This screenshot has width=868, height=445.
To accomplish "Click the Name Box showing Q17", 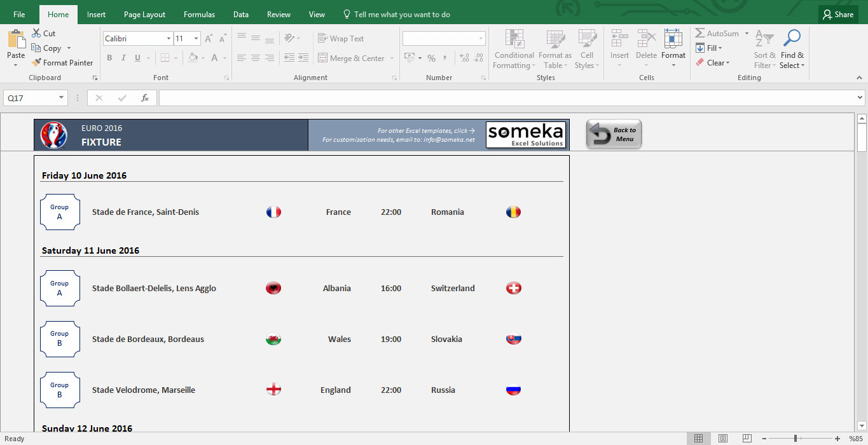I will [x=36, y=98].
